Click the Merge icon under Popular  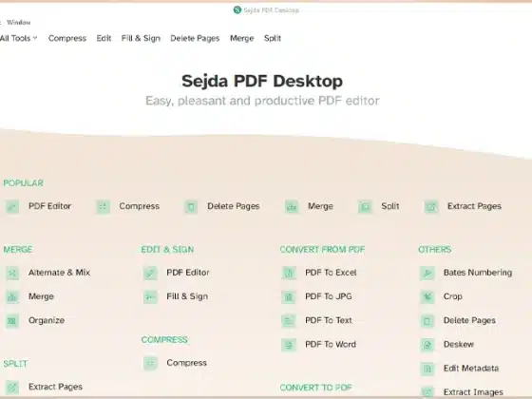(x=292, y=207)
